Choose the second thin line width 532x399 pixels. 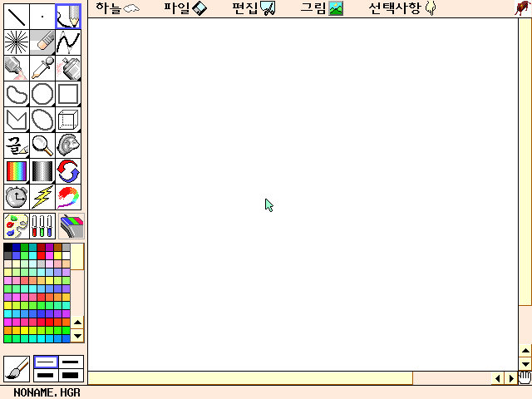(71, 362)
